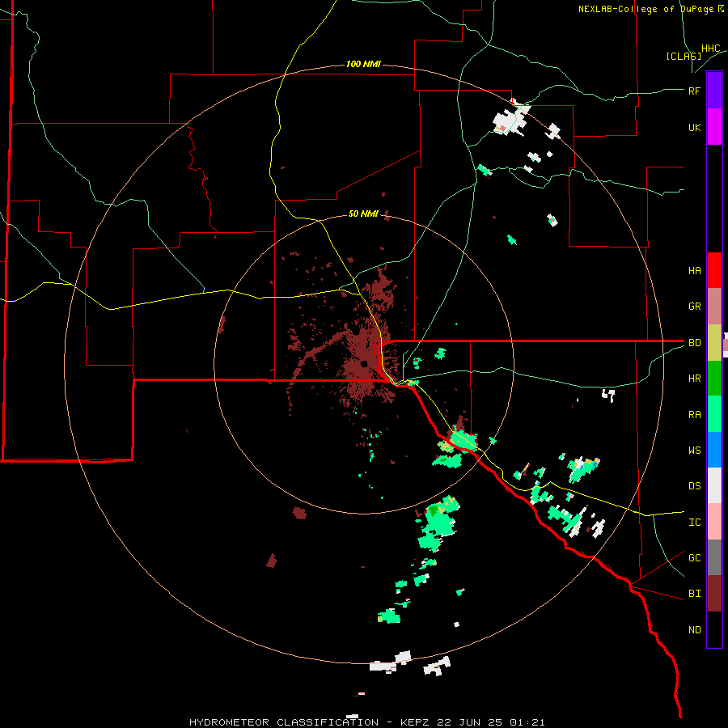Click the RF legend label
The height and width of the screenshot is (728, 728).
click(694, 91)
